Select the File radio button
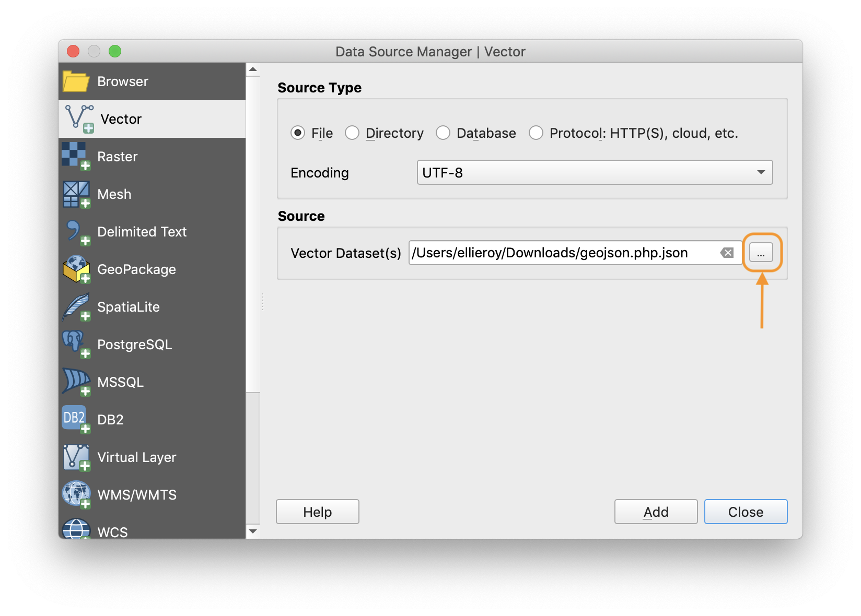Screen dimensions: 861x616 pos(297,133)
